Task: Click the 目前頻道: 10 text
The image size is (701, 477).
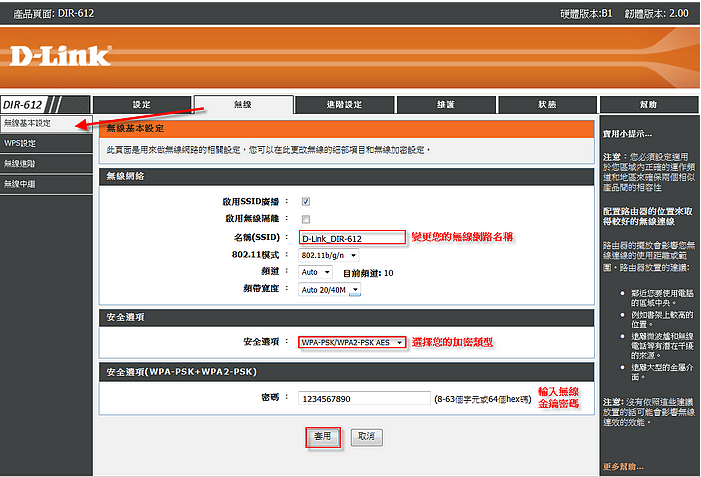Action: [x=368, y=273]
